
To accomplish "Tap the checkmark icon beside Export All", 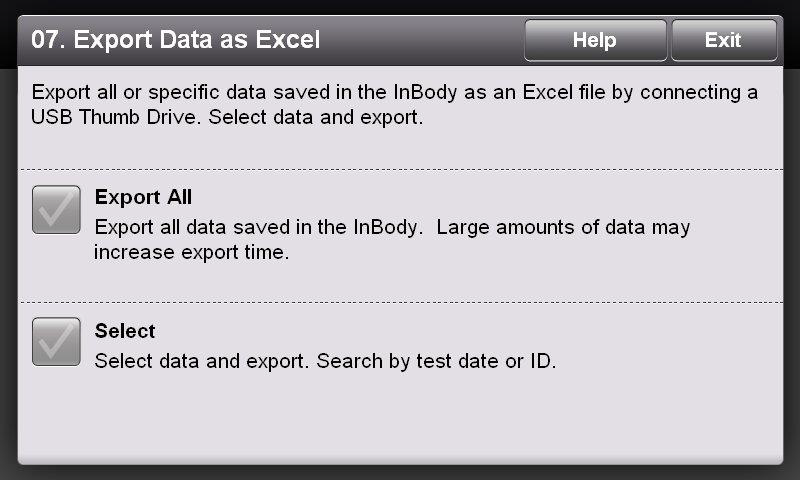I will pyautogui.click(x=56, y=210).
